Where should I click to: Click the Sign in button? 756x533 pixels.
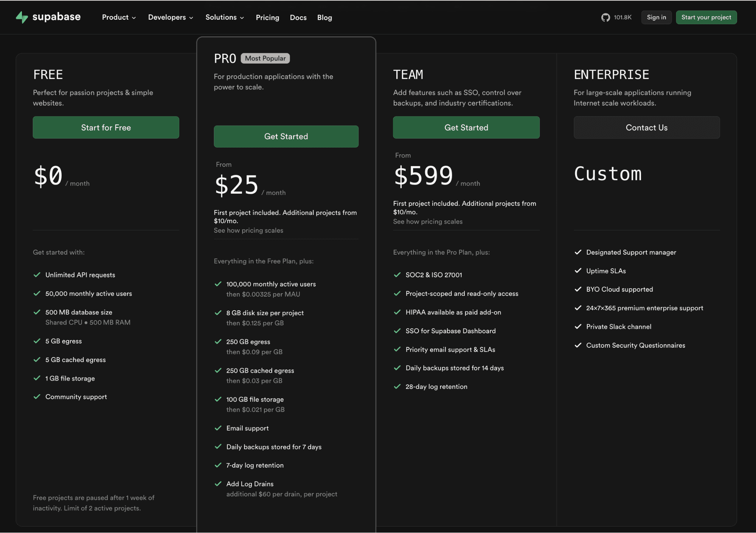coord(656,17)
